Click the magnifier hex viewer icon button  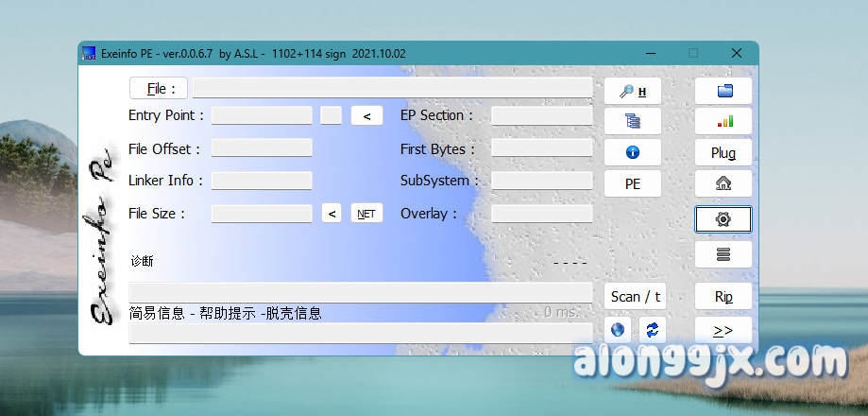tap(632, 92)
